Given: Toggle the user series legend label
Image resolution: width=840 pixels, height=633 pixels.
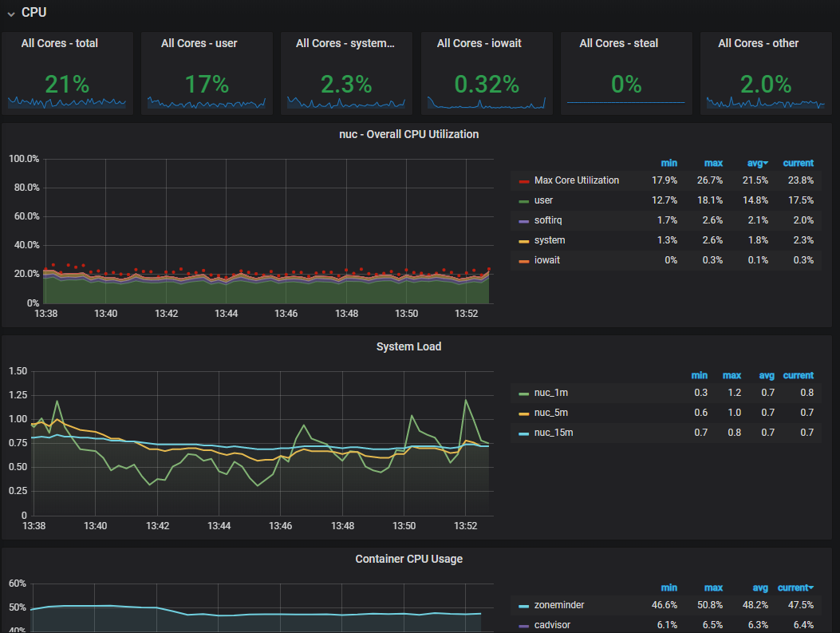Looking at the screenshot, I should [543, 200].
